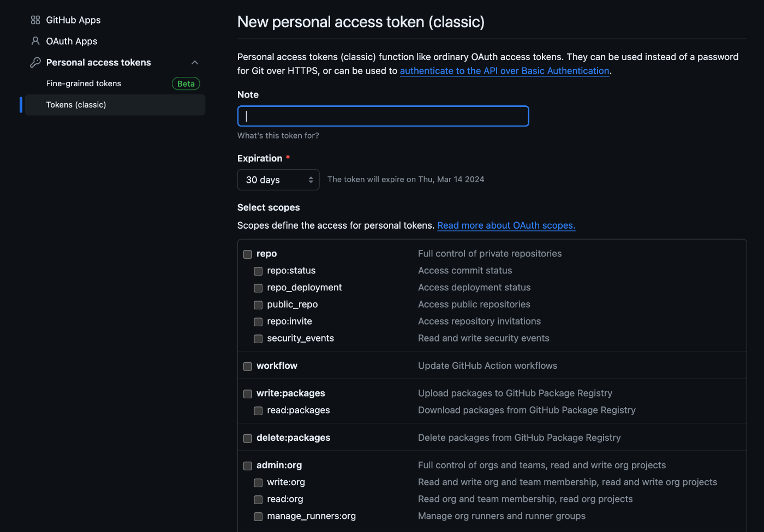Check the admin:org scope checkbox
This screenshot has height=532, width=764.
click(248, 466)
